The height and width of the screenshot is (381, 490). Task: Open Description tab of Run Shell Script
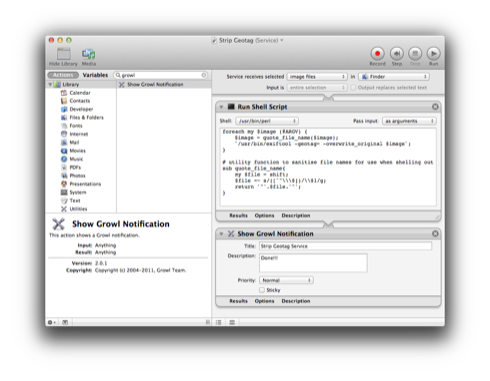[x=296, y=216]
